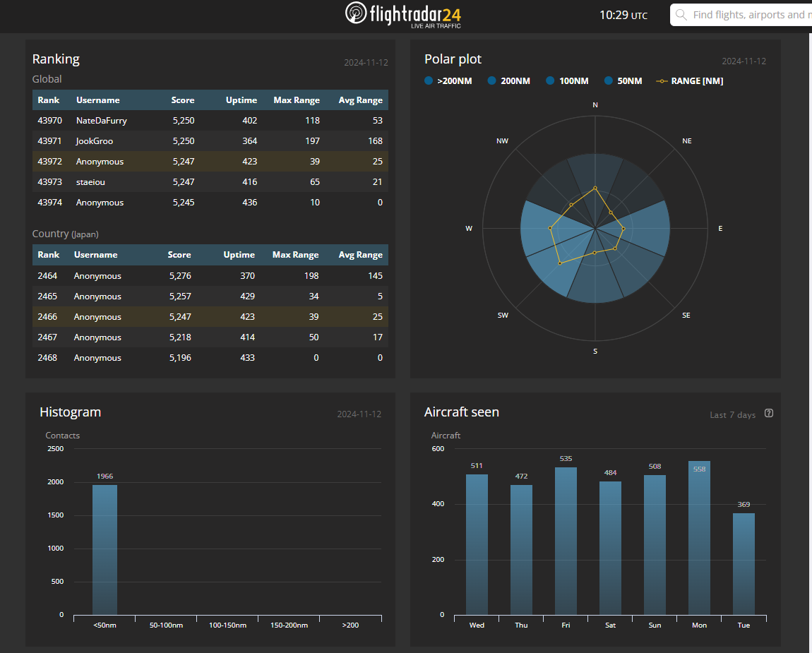The image size is (812, 653).
Task: Select the Monday bar showing 558 aircraft
Action: 699,538
